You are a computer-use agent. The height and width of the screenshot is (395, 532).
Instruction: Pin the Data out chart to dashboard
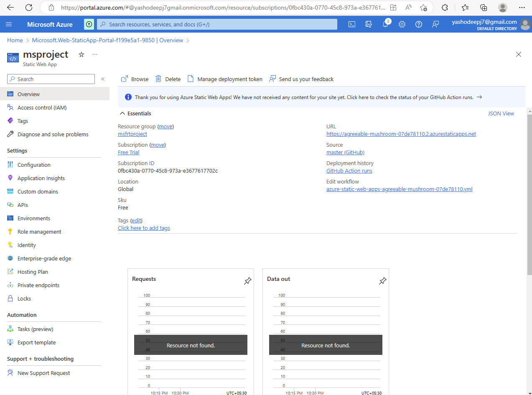(x=383, y=281)
